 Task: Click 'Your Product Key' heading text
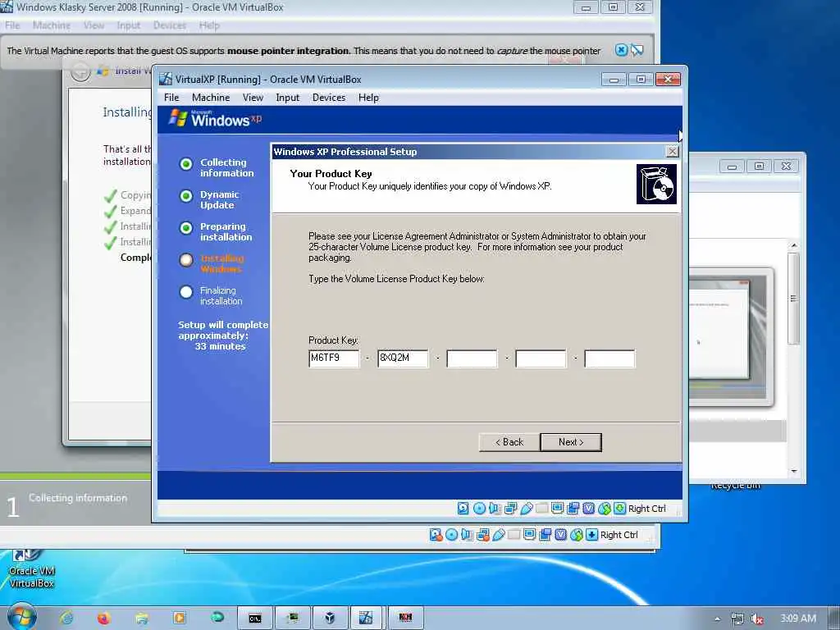point(331,174)
